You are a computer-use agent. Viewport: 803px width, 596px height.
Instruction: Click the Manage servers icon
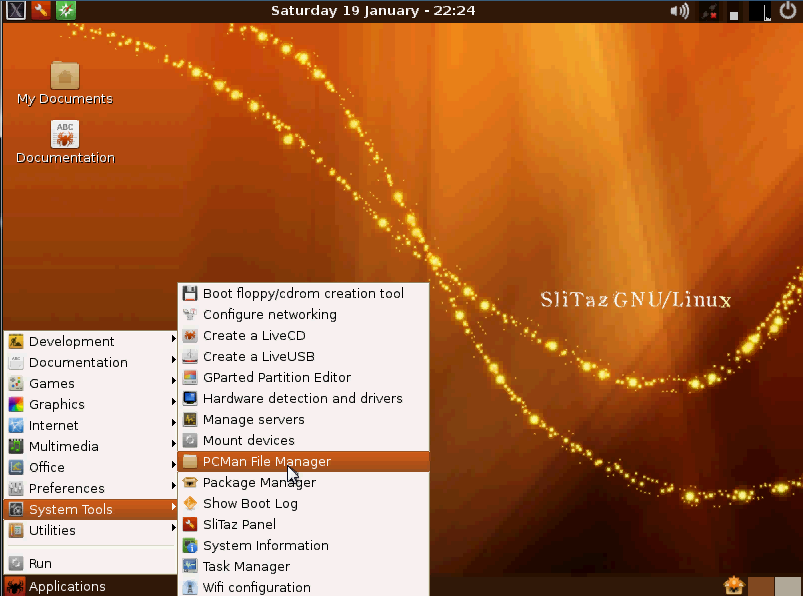[x=190, y=419]
